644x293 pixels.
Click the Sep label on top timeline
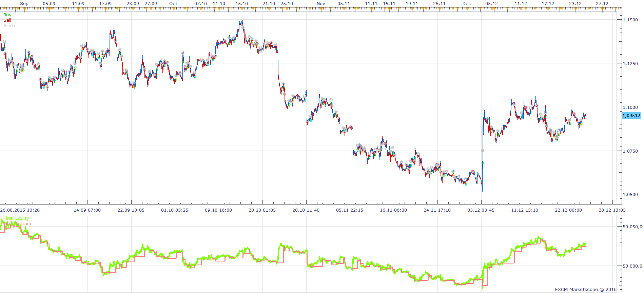tap(24, 4)
